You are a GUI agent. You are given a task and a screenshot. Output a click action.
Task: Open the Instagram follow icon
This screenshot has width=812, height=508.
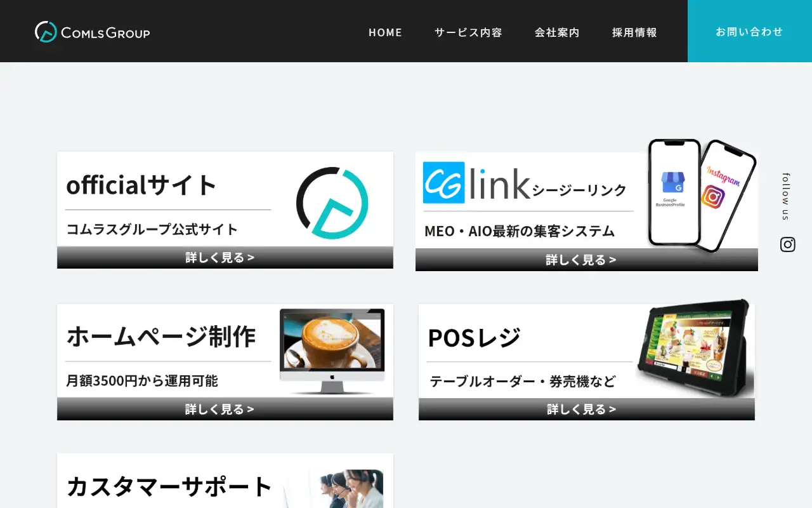pos(787,244)
